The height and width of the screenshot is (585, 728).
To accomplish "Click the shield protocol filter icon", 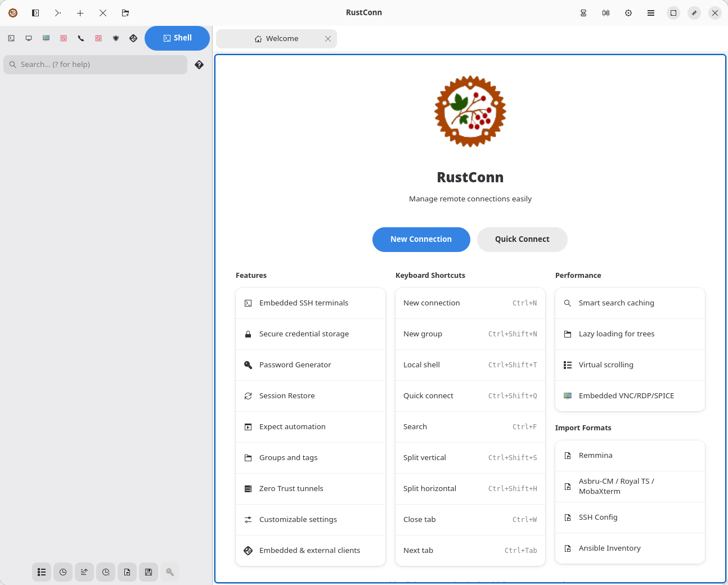I will tap(116, 38).
